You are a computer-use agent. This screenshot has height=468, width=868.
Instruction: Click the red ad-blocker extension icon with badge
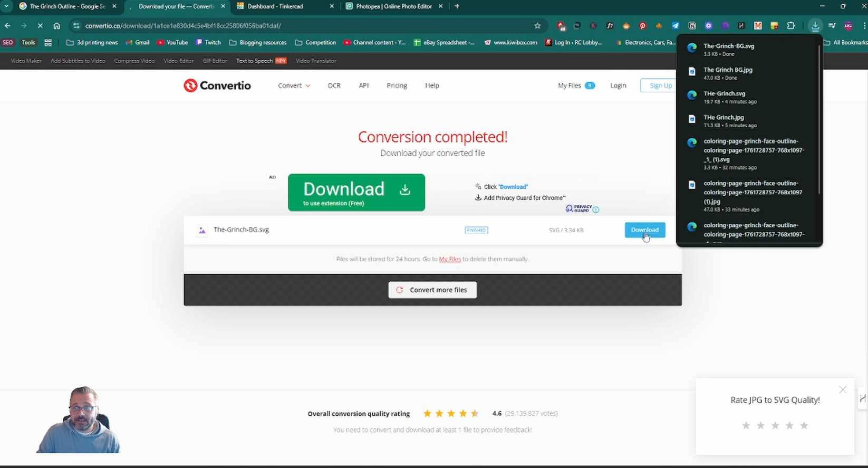pyautogui.click(x=561, y=25)
